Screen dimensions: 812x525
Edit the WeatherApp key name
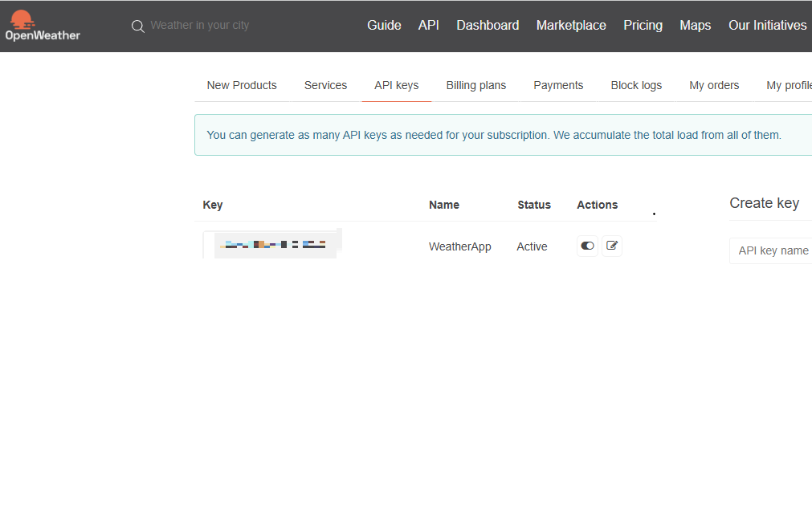pos(612,246)
